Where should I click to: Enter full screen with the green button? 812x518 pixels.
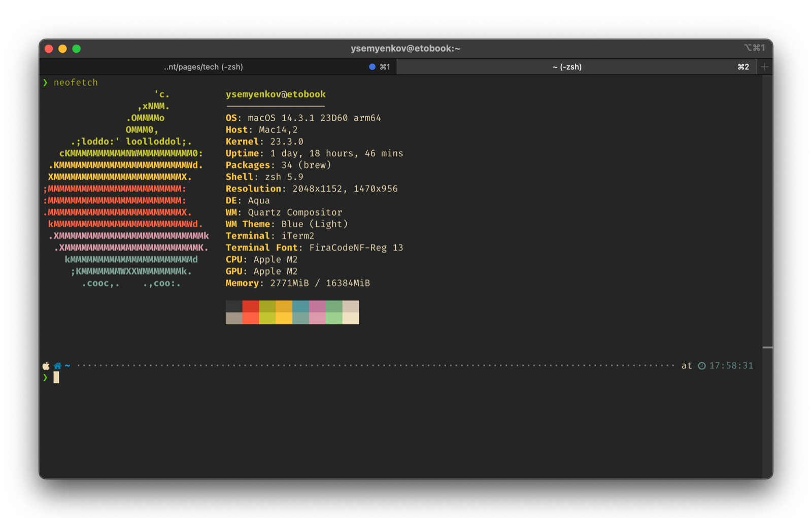click(77, 49)
